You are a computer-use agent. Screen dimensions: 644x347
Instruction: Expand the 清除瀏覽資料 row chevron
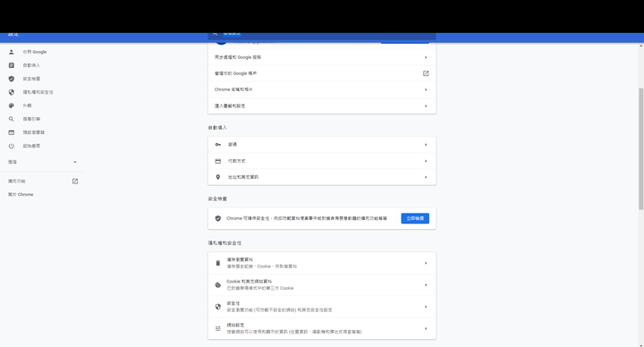pyautogui.click(x=426, y=263)
